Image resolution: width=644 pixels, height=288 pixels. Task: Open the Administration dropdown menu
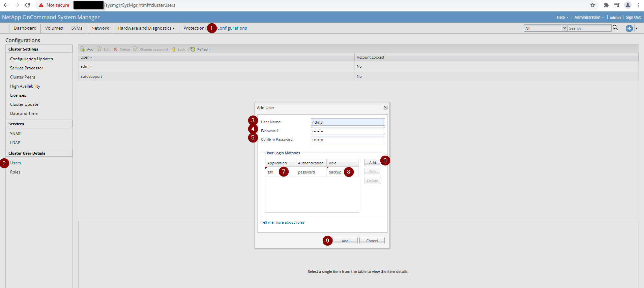pos(589,18)
